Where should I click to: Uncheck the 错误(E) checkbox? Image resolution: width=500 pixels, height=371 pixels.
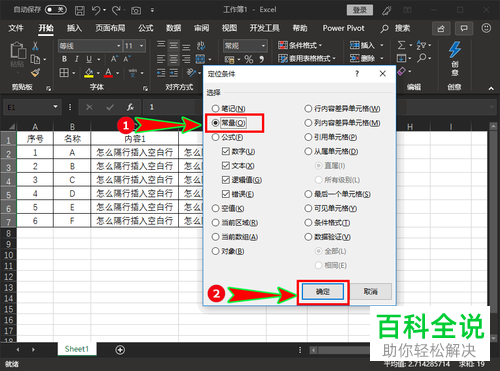pos(226,194)
